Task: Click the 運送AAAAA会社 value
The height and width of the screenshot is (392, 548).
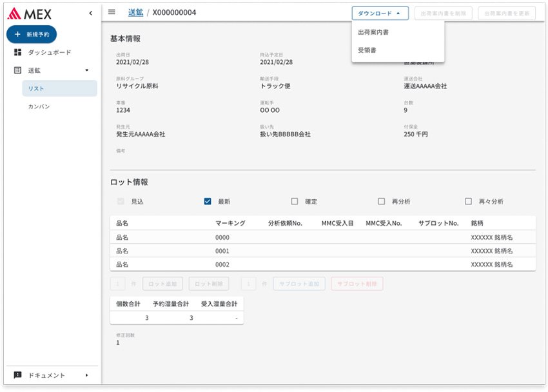Action: [426, 86]
